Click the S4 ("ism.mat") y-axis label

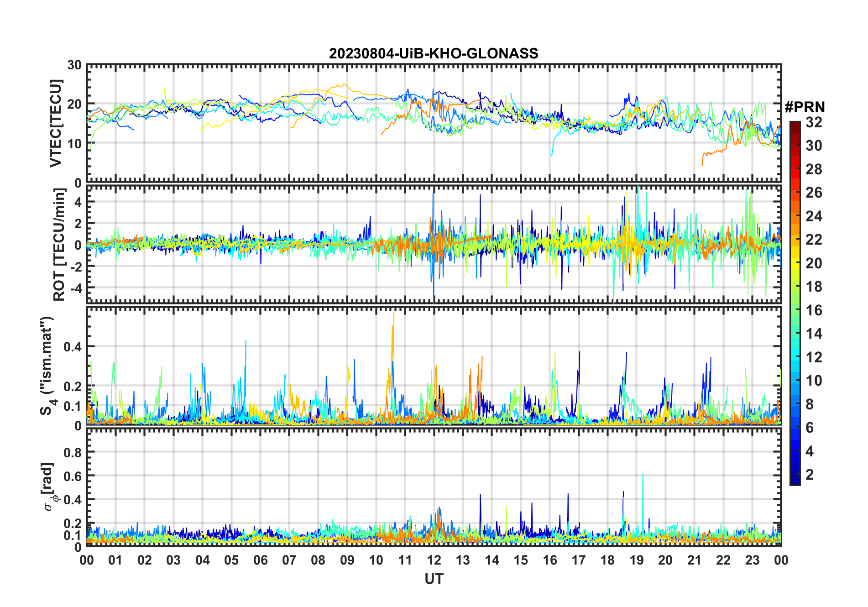click(47, 366)
